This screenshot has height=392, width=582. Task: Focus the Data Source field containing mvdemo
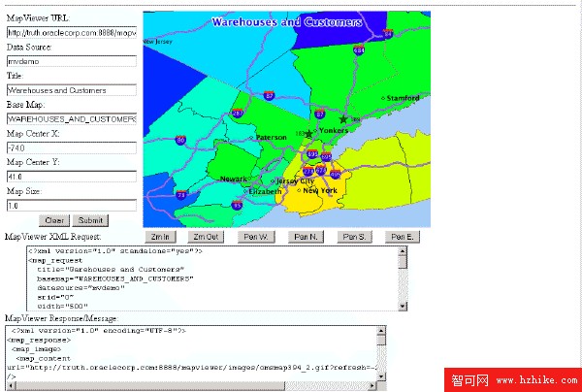coord(72,61)
